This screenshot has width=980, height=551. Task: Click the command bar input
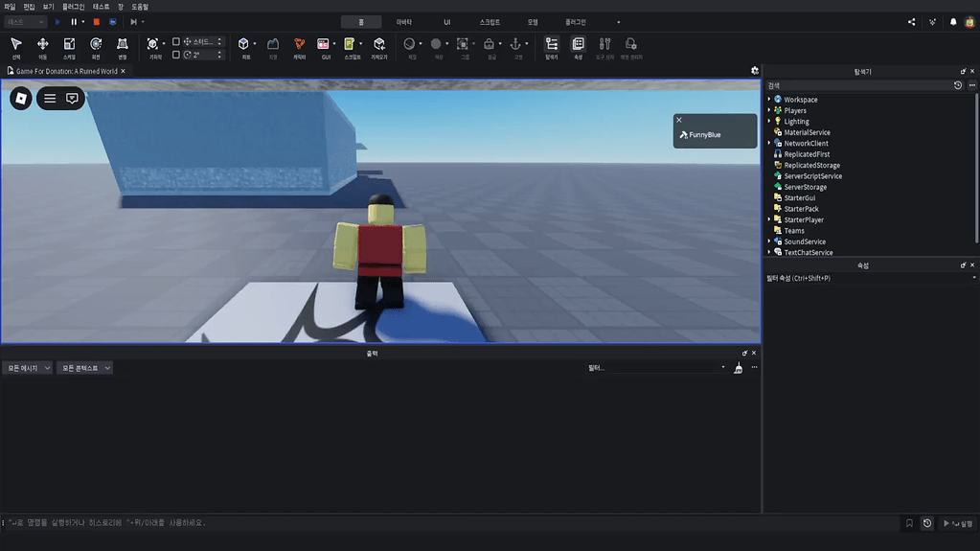click(x=450, y=523)
